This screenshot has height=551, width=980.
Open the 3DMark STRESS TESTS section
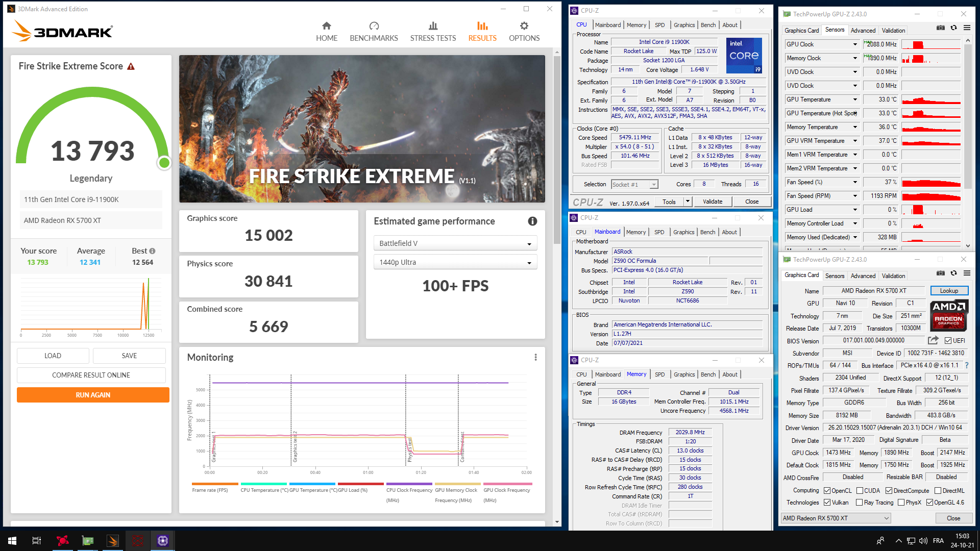point(433,32)
